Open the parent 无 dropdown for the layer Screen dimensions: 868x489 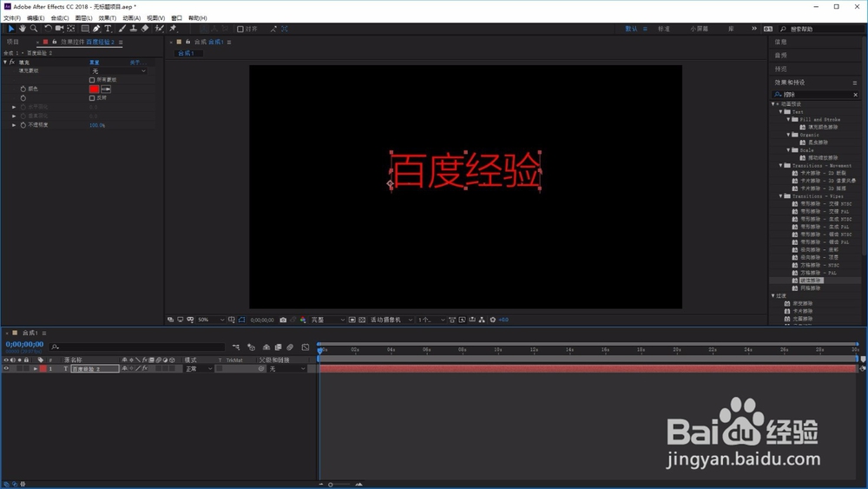coord(286,369)
